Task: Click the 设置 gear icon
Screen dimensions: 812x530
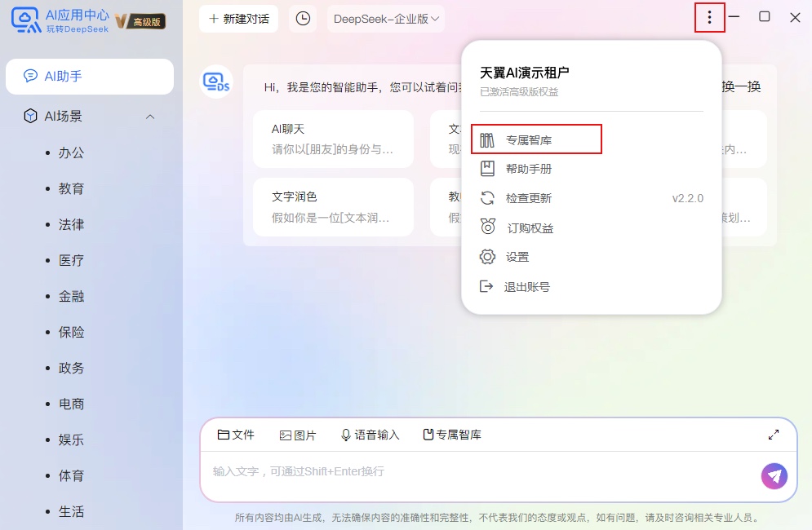Action: pos(487,257)
